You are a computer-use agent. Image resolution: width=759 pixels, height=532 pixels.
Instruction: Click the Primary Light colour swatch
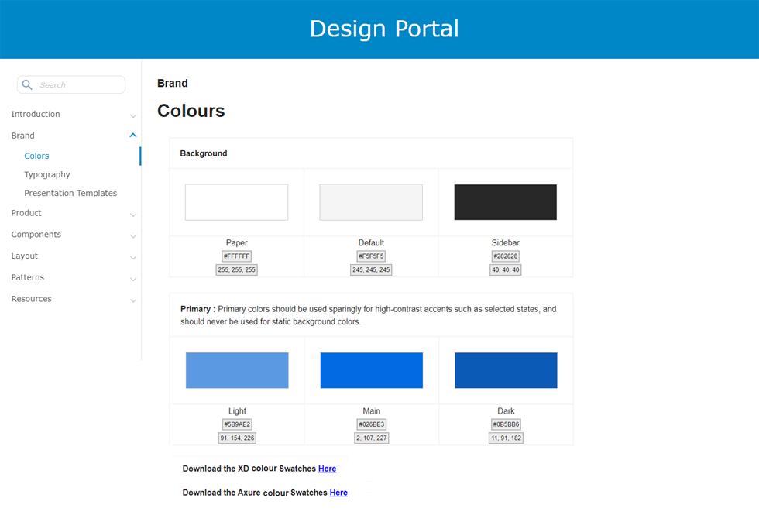click(x=237, y=370)
